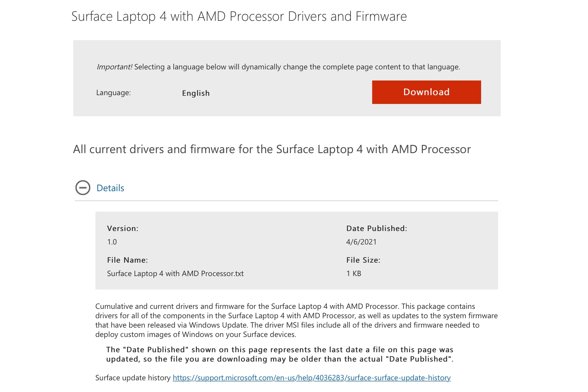
Task: Click the Details section heading link
Action: (x=110, y=188)
